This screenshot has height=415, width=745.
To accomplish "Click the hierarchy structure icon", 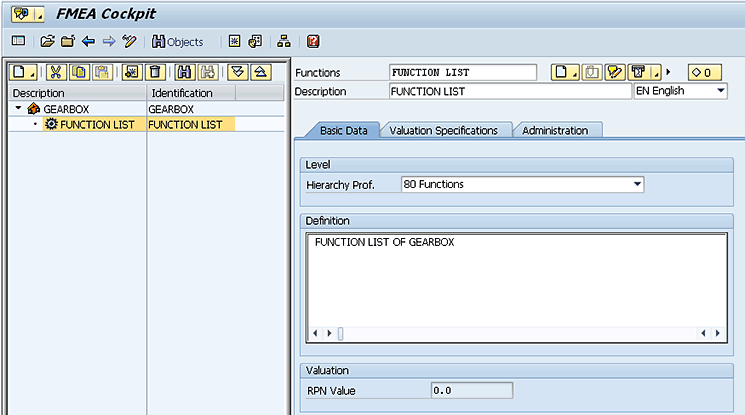I will point(284,42).
